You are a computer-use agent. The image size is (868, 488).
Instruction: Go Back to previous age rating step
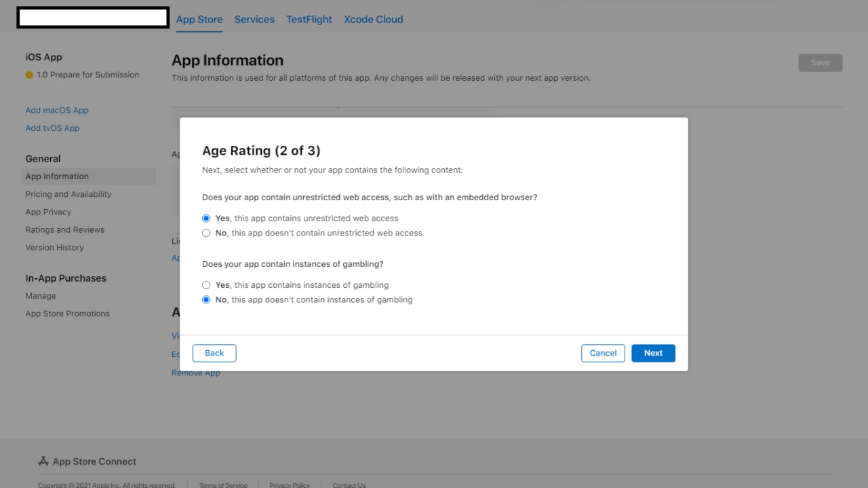tap(214, 353)
